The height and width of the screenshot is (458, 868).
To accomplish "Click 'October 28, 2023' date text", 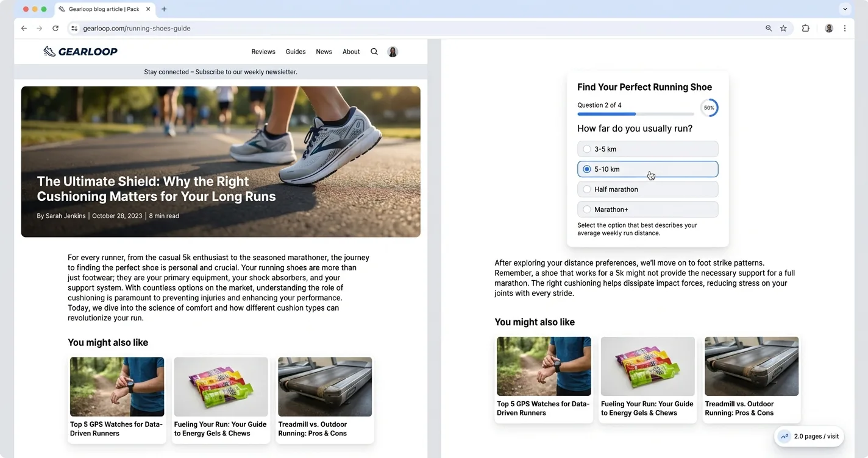I will coord(117,216).
